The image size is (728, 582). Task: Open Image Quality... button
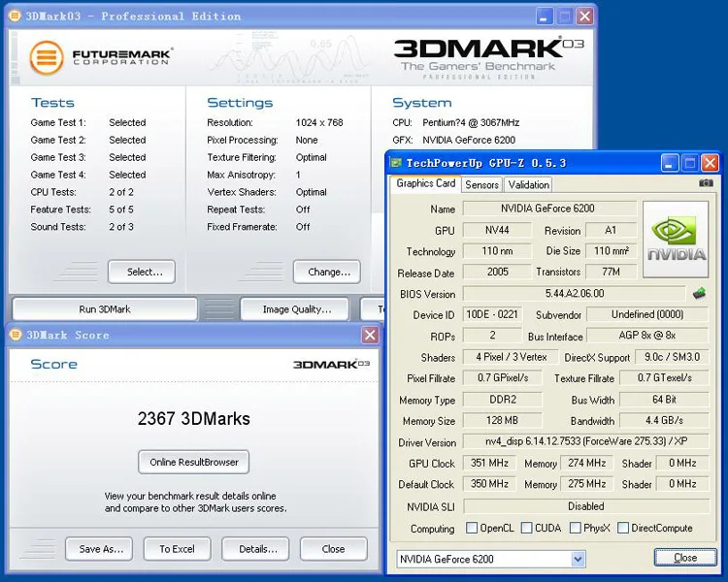tap(294, 309)
